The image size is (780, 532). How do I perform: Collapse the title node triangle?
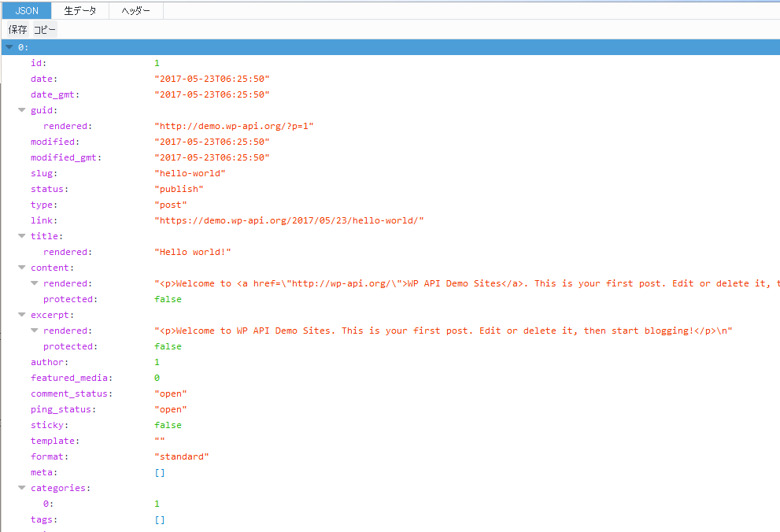click(22, 236)
